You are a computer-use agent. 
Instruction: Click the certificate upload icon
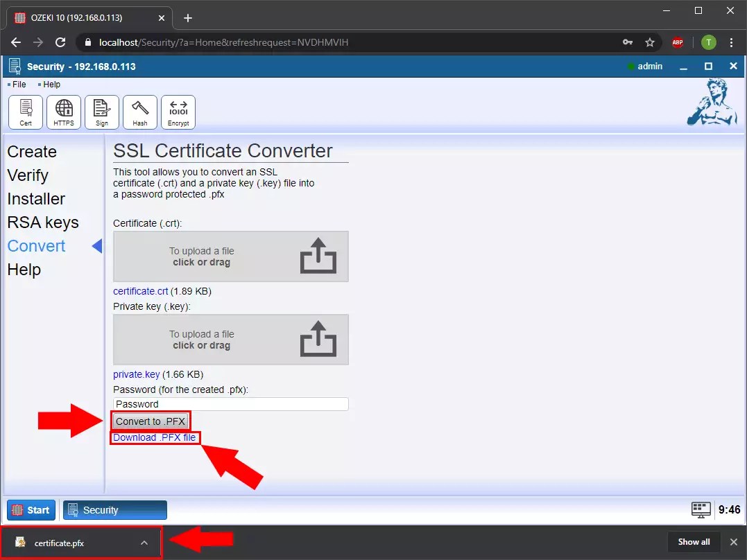coord(318,256)
